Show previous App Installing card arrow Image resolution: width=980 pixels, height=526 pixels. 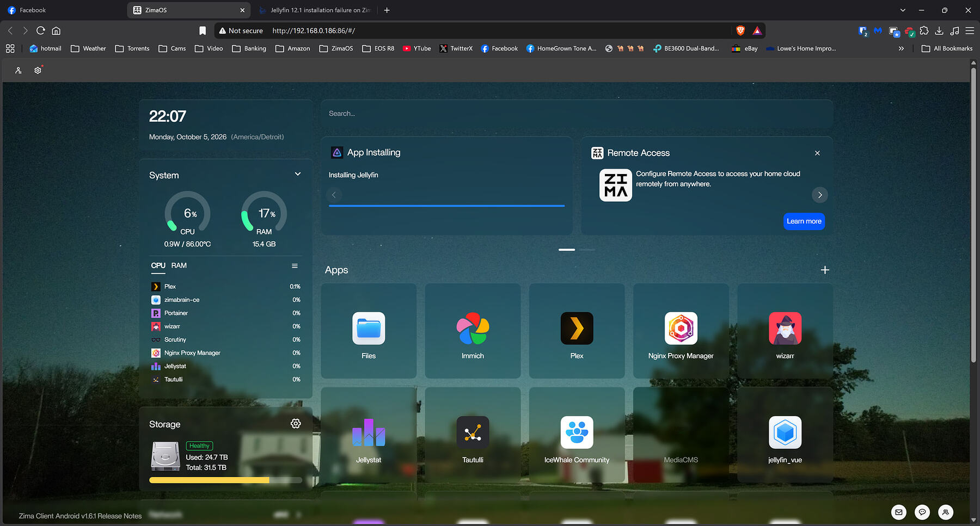[x=334, y=195]
